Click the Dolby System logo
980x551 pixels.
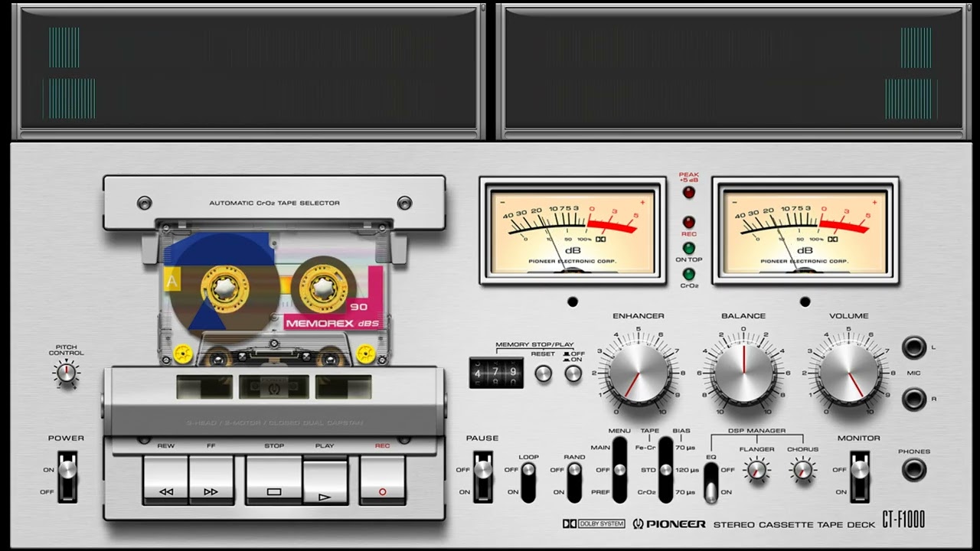point(593,524)
